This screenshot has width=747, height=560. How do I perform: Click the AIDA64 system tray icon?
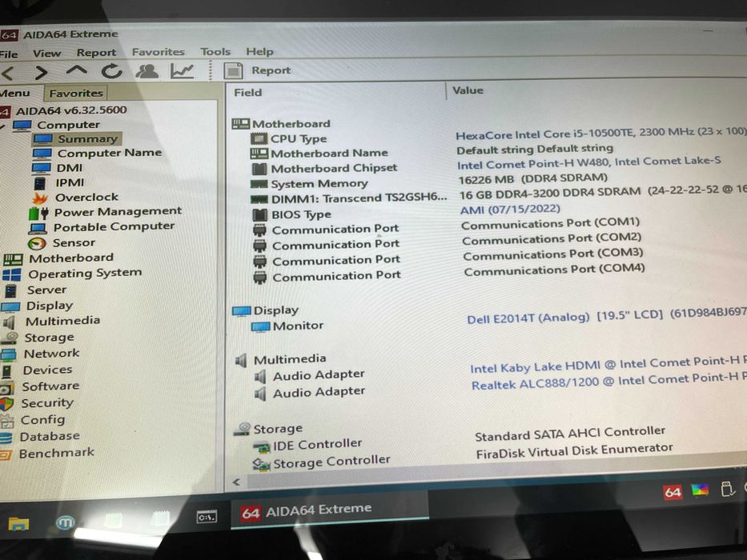[673, 492]
